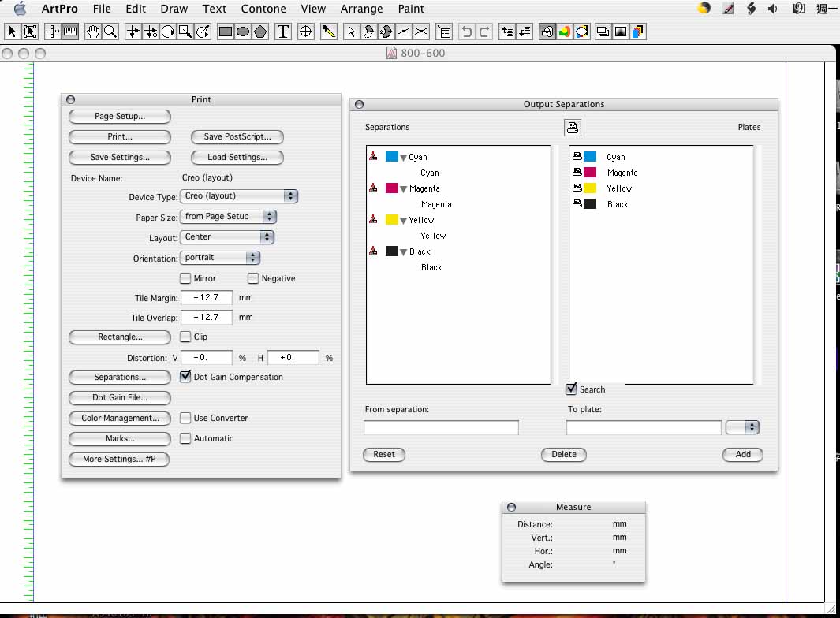Uncheck the Search checkbox

pyautogui.click(x=571, y=389)
